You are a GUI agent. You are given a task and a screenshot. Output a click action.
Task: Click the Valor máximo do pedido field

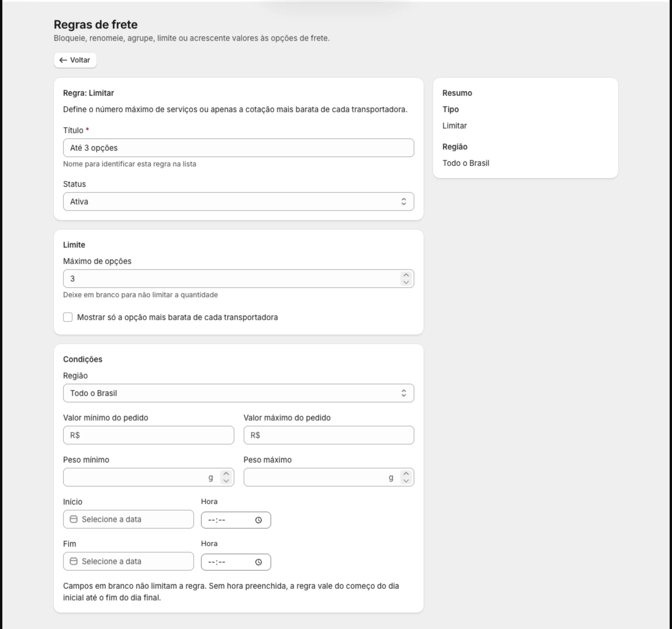point(329,435)
